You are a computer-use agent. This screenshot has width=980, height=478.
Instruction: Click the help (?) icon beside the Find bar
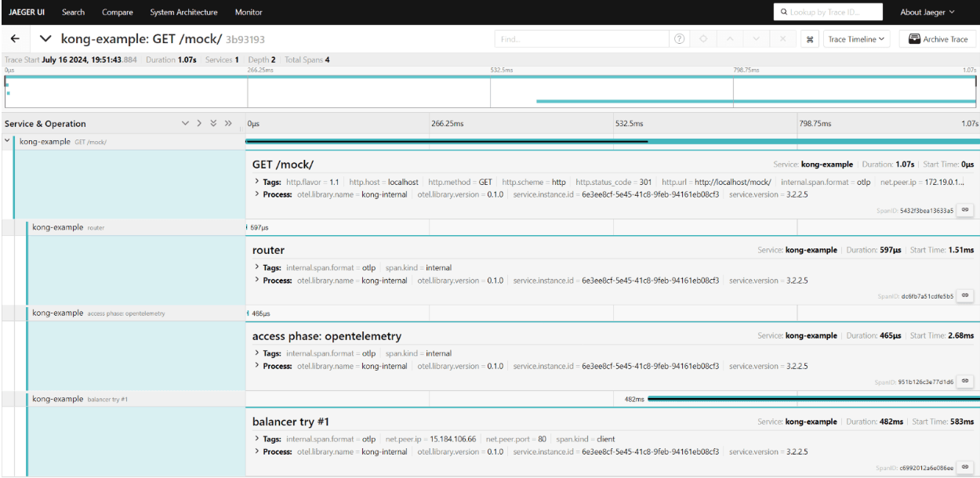(x=679, y=38)
